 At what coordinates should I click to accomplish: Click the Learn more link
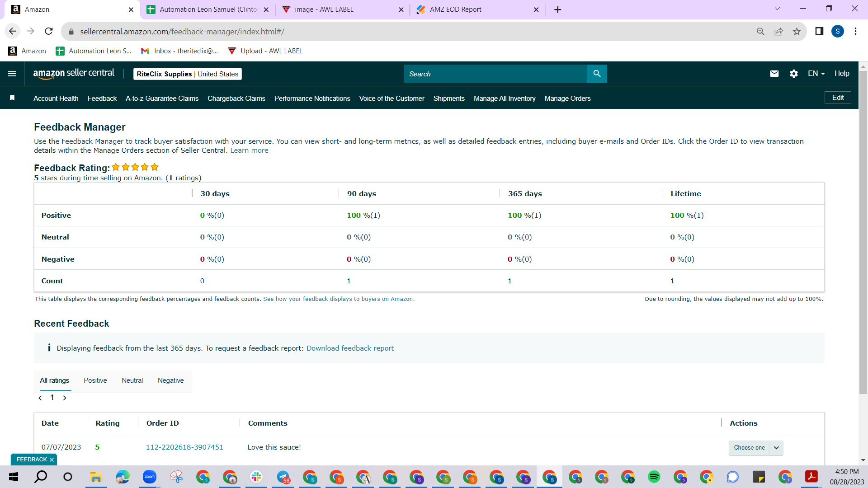click(249, 150)
